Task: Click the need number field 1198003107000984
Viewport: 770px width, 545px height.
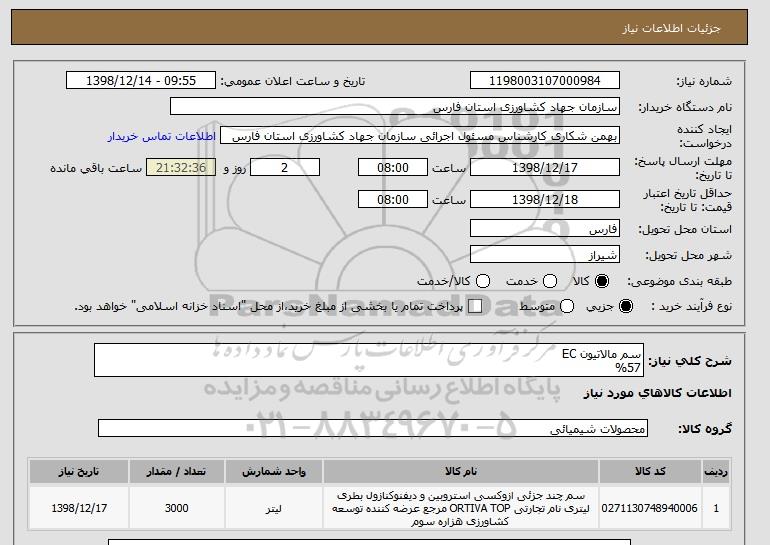Action: pyautogui.click(x=545, y=81)
